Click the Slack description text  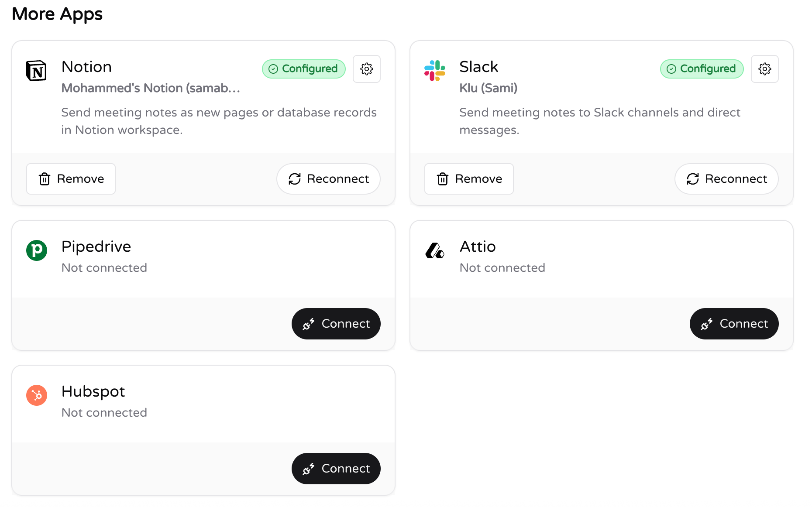(600, 121)
